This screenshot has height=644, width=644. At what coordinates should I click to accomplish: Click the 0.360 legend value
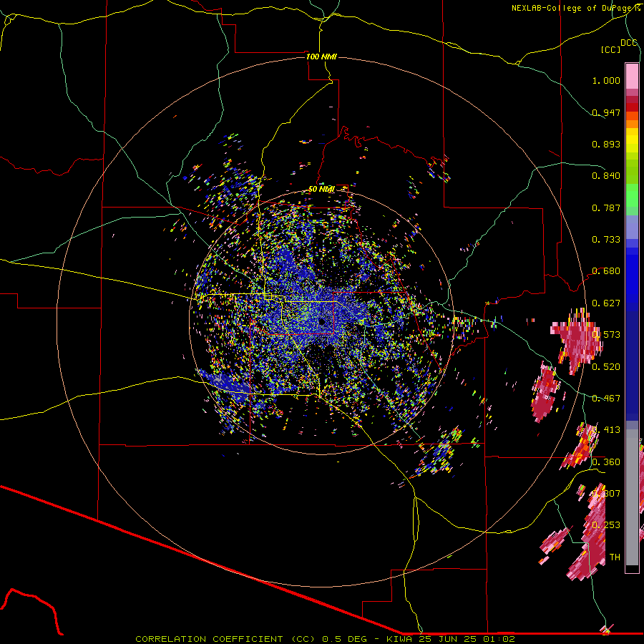point(606,462)
